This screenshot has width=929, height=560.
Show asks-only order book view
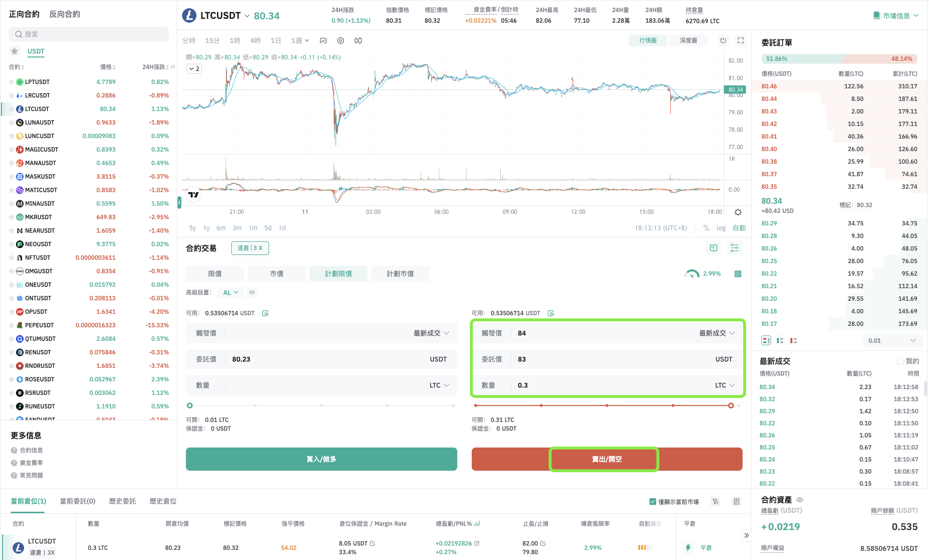[793, 340]
